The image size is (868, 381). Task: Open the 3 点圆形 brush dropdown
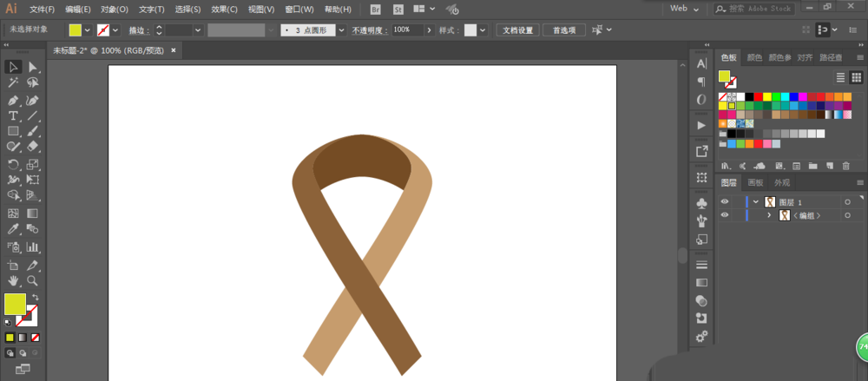click(x=341, y=30)
